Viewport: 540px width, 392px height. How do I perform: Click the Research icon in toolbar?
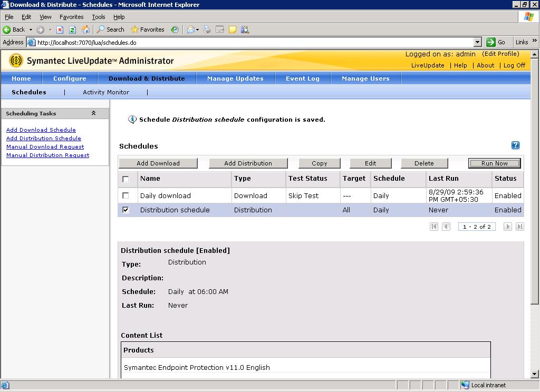click(x=245, y=30)
